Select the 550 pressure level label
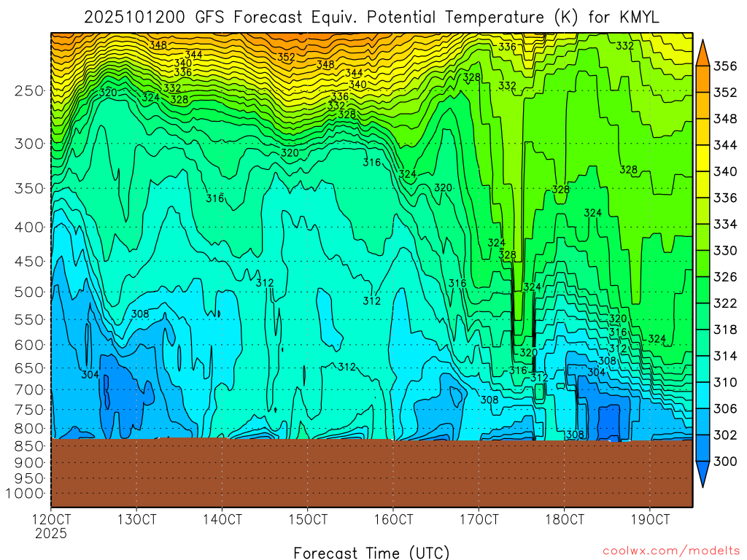 point(29,319)
